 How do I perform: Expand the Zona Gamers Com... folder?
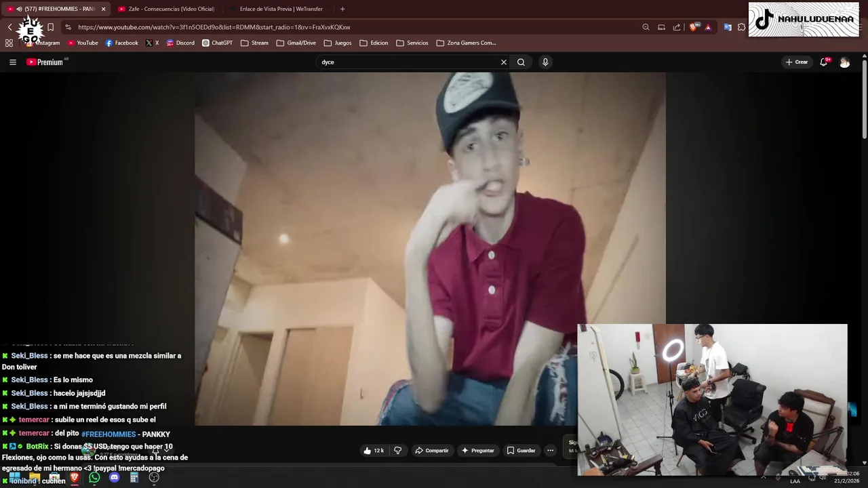(466, 43)
